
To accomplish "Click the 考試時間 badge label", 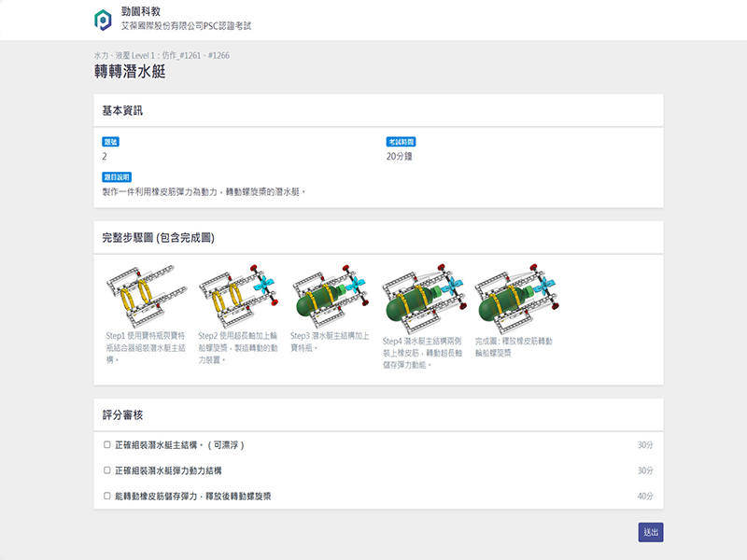I will pos(401,142).
